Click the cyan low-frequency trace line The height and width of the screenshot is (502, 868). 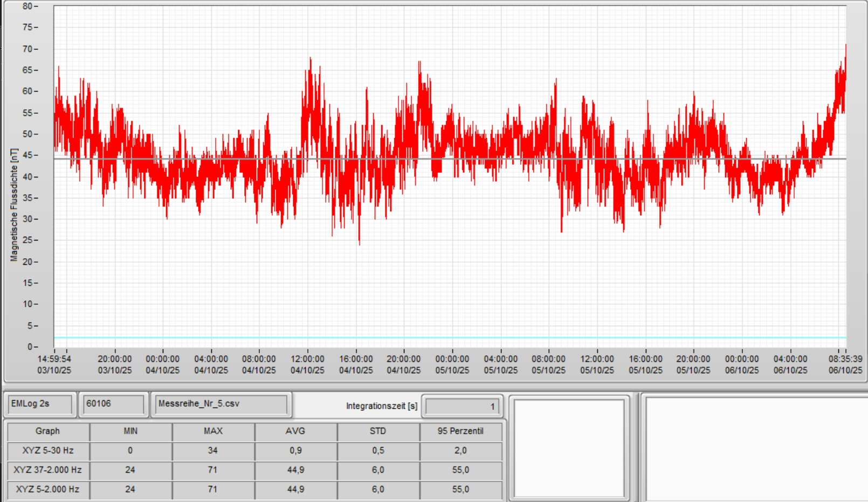431,338
